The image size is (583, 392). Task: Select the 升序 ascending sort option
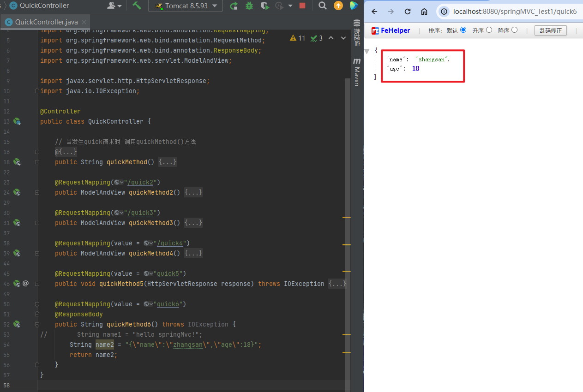click(489, 30)
